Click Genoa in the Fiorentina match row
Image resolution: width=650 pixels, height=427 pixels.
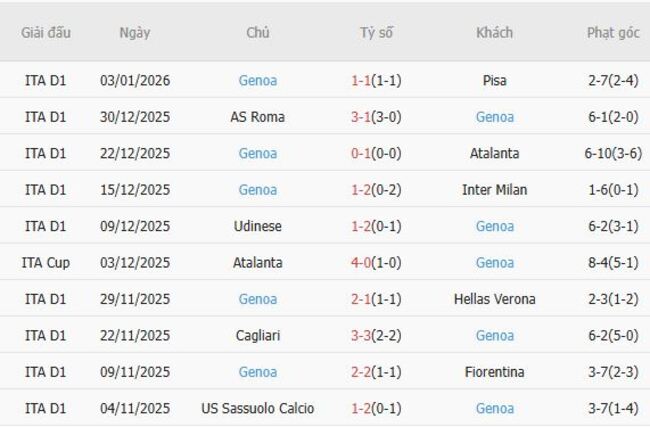258,372
